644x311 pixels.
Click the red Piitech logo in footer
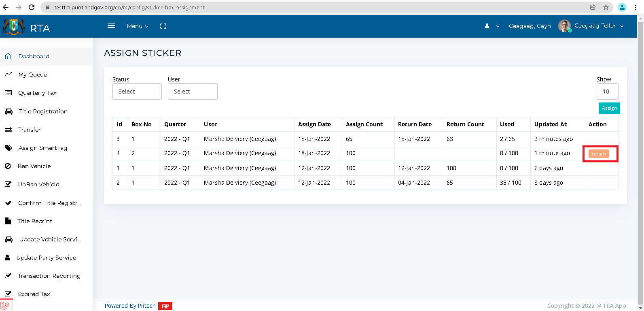tap(165, 306)
